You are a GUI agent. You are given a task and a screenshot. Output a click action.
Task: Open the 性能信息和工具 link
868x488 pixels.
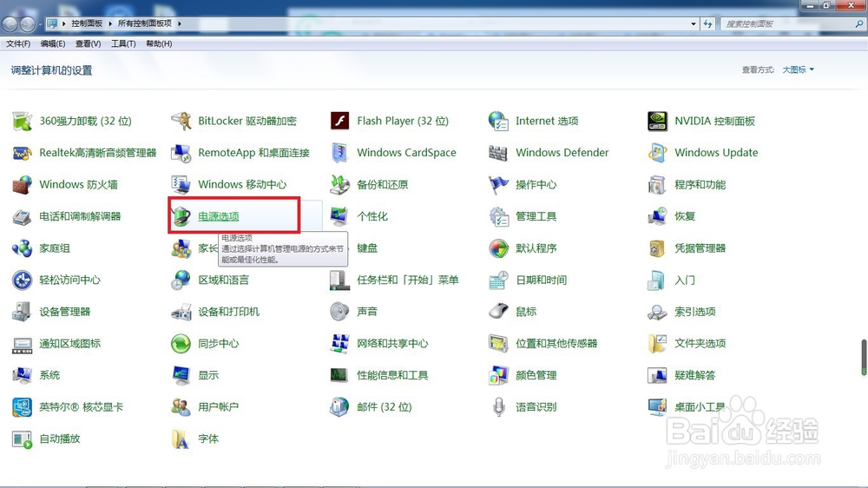pyautogui.click(x=392, y=376)
